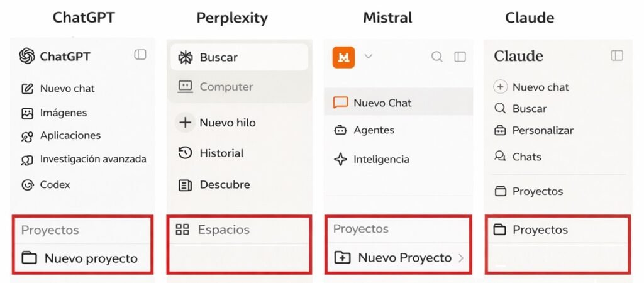Open Historial clock icon in Perplexity

pyautogui.click(x=185, y=153)
